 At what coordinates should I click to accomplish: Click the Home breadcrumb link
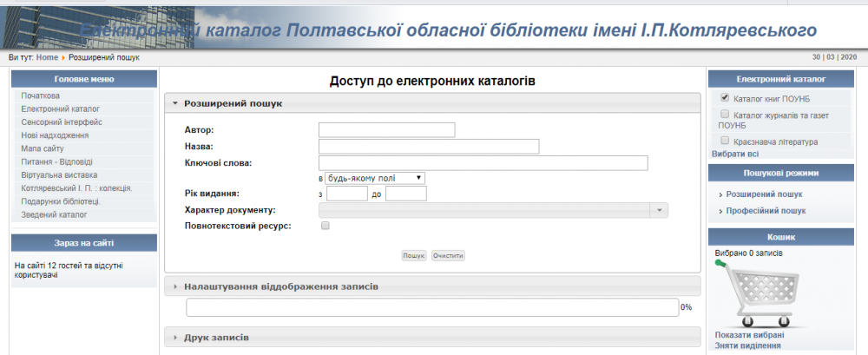click(x=48, y=57)
